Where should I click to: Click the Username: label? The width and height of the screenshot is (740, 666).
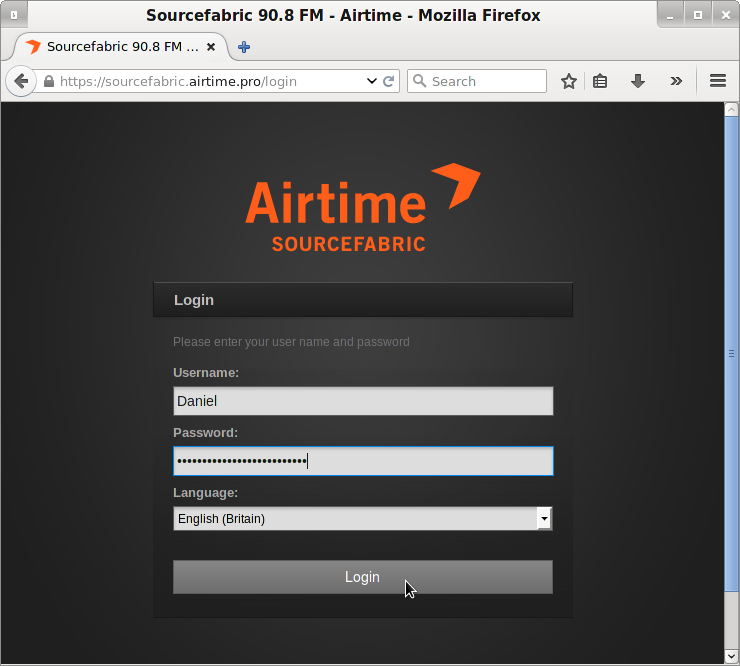click(x=206, y=372)
